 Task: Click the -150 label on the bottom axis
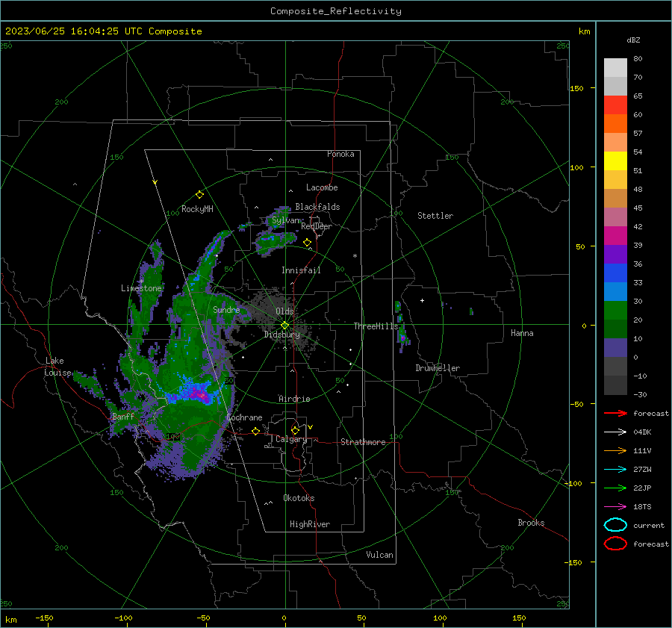(x=44, y=618)
